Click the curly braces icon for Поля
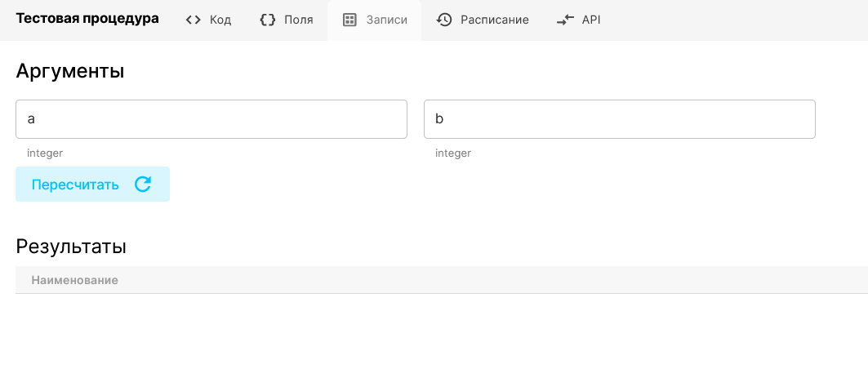This screenshot has width=868, height=387. tap(267, 20)
